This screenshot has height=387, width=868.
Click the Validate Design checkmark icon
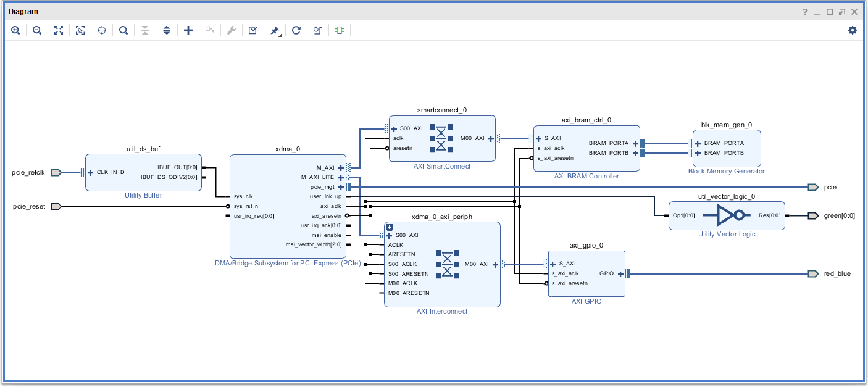pyautogui.click(x=253, y=30)
